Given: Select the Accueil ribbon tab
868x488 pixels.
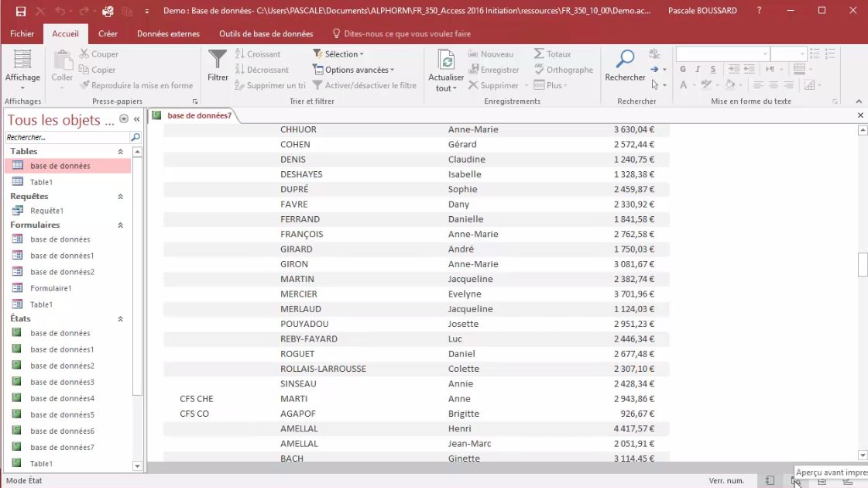Looking at the screenshot, I should tap(65, 34).
